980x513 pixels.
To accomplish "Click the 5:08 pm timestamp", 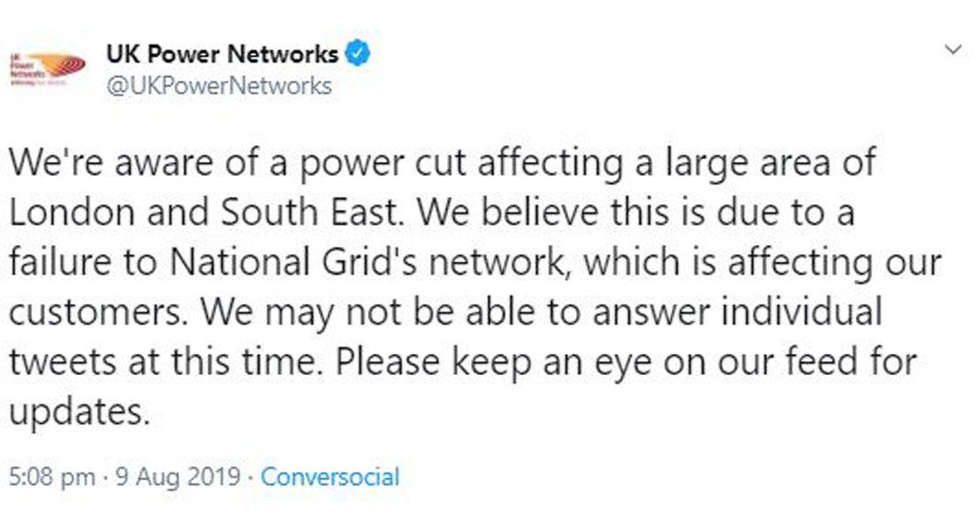I will [50, 479].
